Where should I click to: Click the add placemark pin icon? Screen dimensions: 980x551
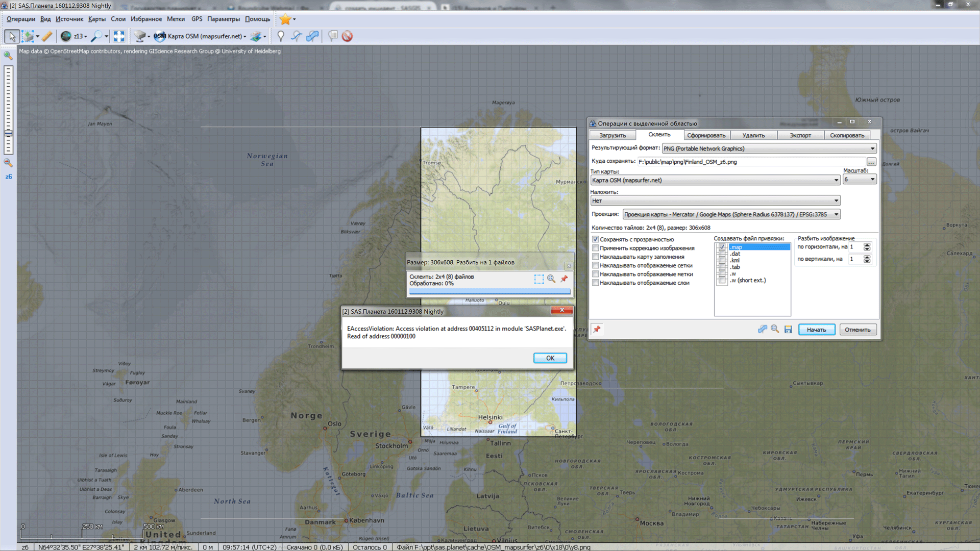tap(280, 36)
